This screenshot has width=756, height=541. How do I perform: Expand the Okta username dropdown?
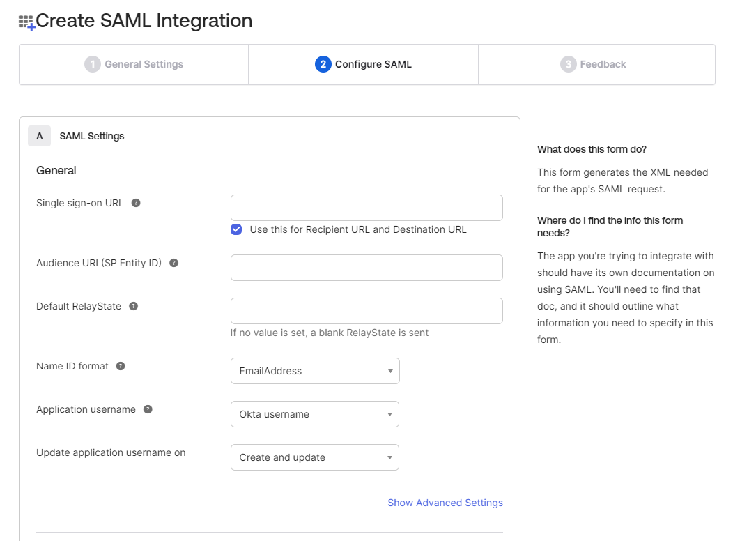coord(315,414)
